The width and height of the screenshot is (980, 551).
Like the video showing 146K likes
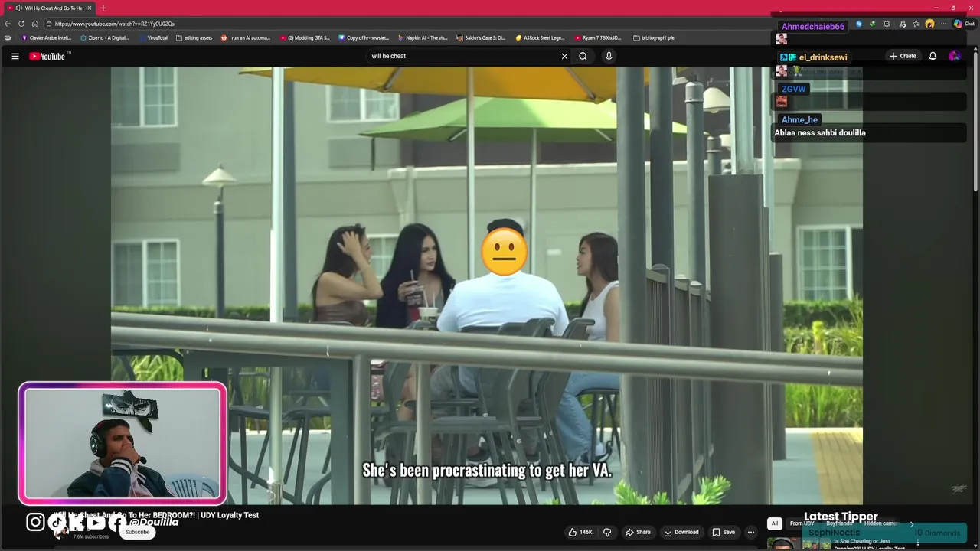pyautogui.click(x=580, y=532)
